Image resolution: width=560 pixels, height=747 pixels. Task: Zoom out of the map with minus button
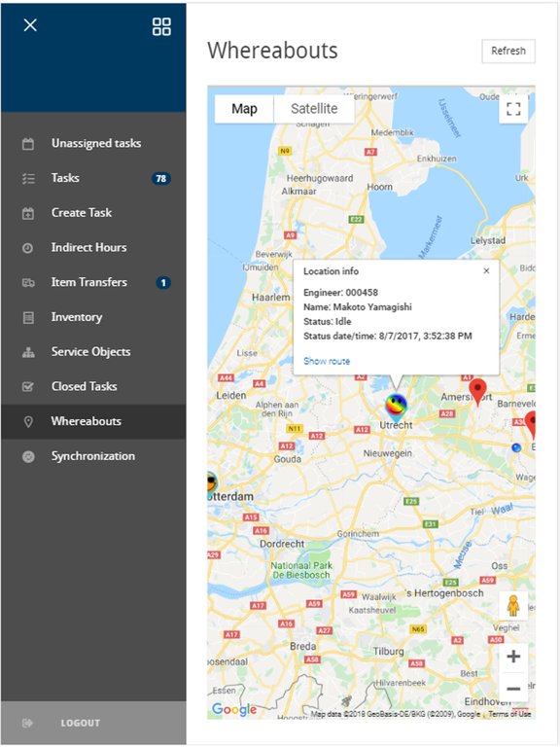513,689
